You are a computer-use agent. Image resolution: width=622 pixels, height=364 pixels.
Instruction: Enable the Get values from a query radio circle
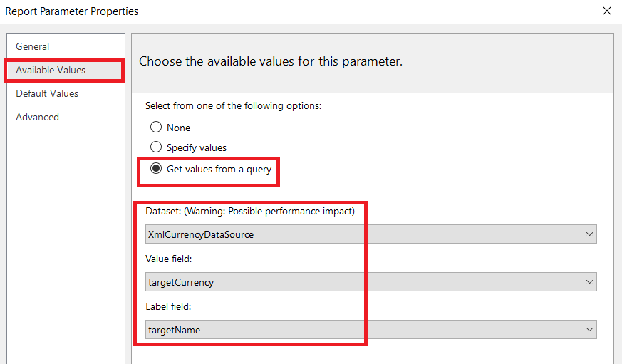pos(156,169)
